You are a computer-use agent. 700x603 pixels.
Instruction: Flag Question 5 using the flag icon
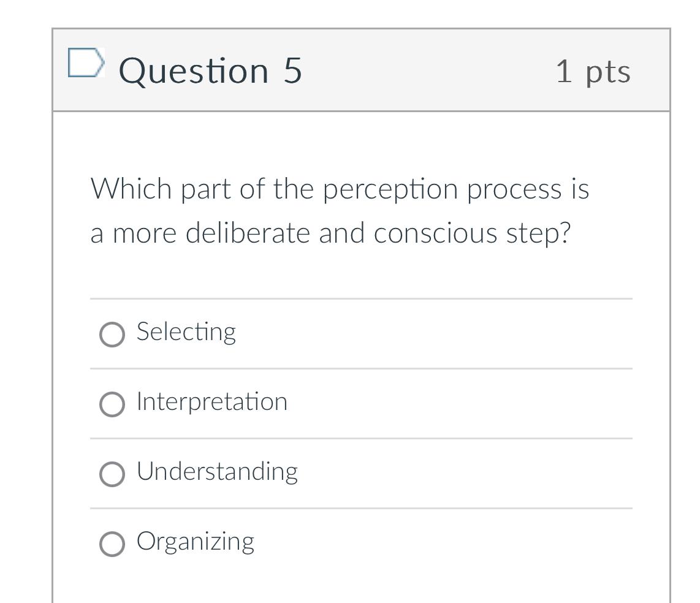(x=86, y=63)
